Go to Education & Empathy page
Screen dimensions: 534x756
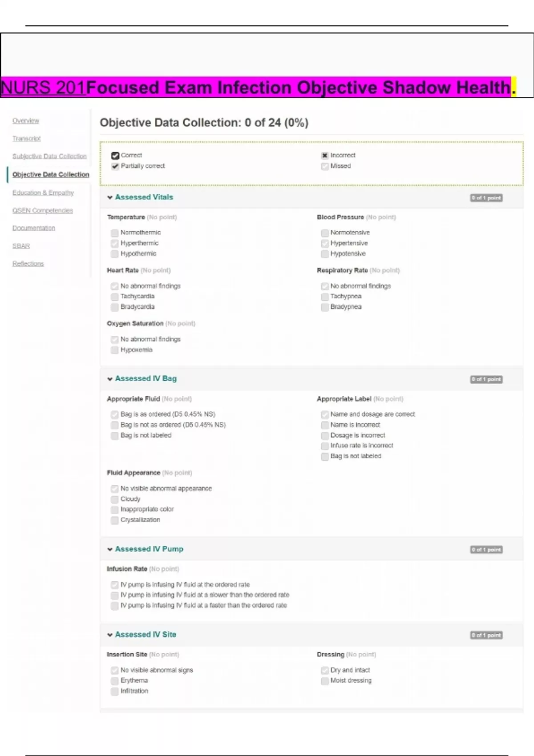point(43,193)
